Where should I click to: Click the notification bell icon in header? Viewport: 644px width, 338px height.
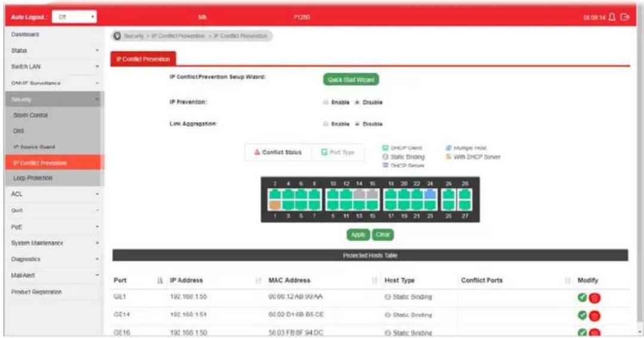(x=612, y=17)
